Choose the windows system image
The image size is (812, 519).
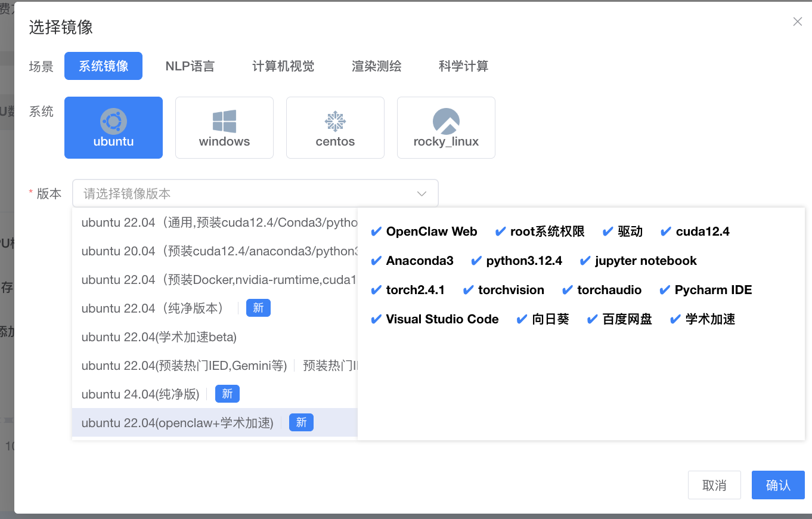(x=224, y=127)
